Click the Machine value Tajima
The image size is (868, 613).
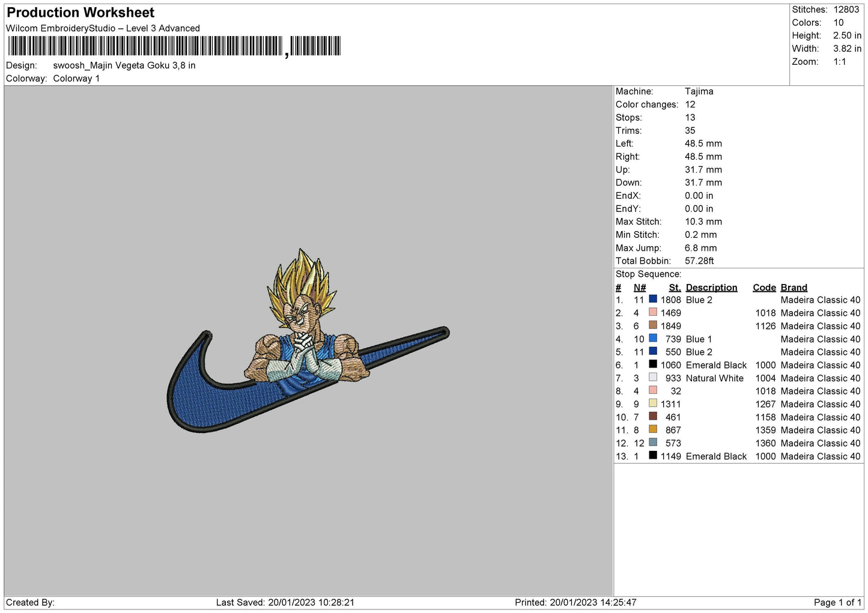(699, 91)
